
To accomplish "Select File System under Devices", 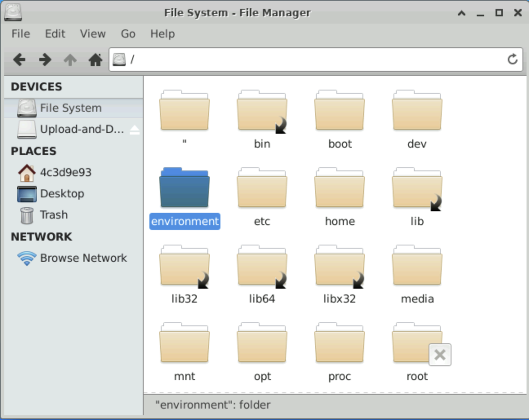I will click(x=70, y=108).
